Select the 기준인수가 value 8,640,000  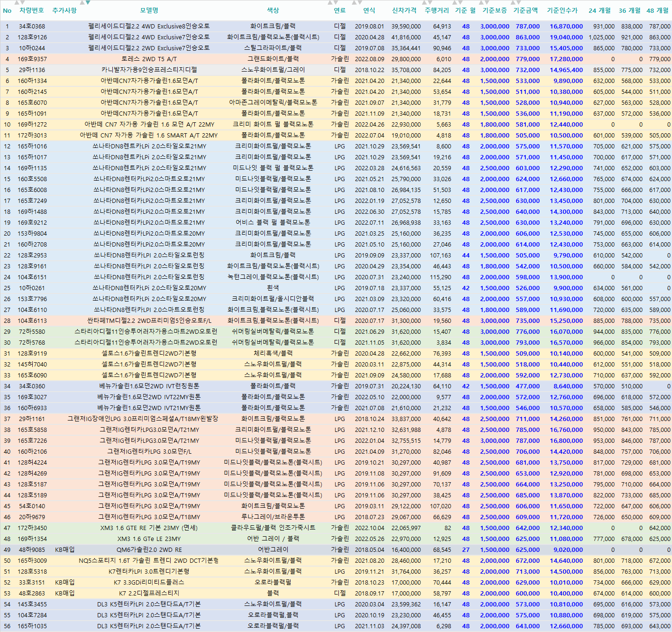click(x=568, y=386)
